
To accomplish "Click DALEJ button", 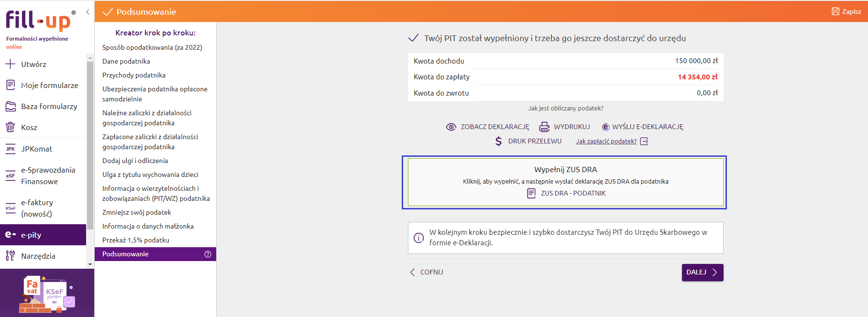I will (703, 272).
